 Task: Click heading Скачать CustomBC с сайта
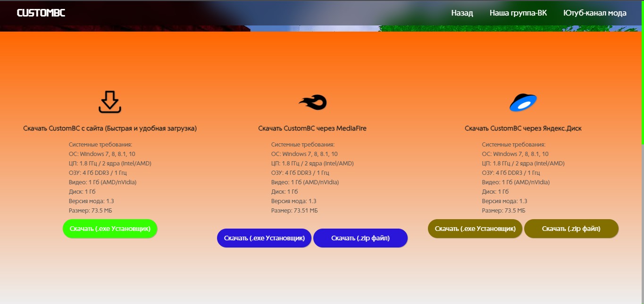click(x=110, y=128)
